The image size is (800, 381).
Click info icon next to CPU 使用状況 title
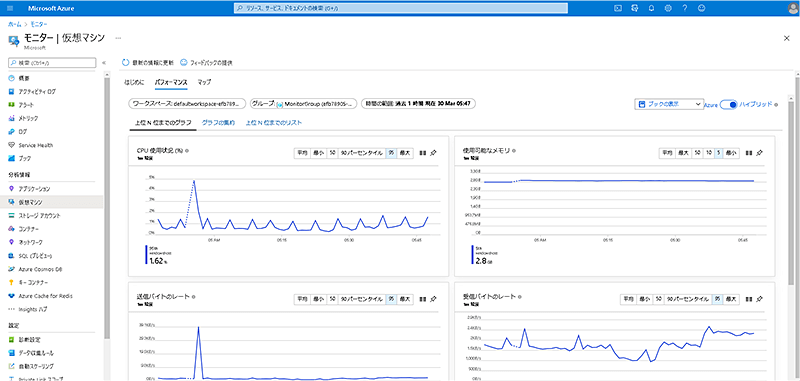click(187, 150)
